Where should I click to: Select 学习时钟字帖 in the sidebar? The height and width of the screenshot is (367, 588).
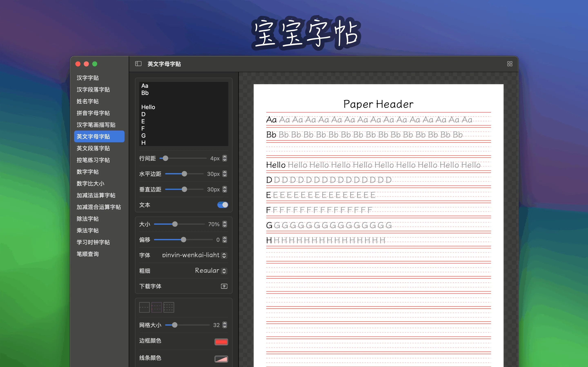tap(93, 242)
